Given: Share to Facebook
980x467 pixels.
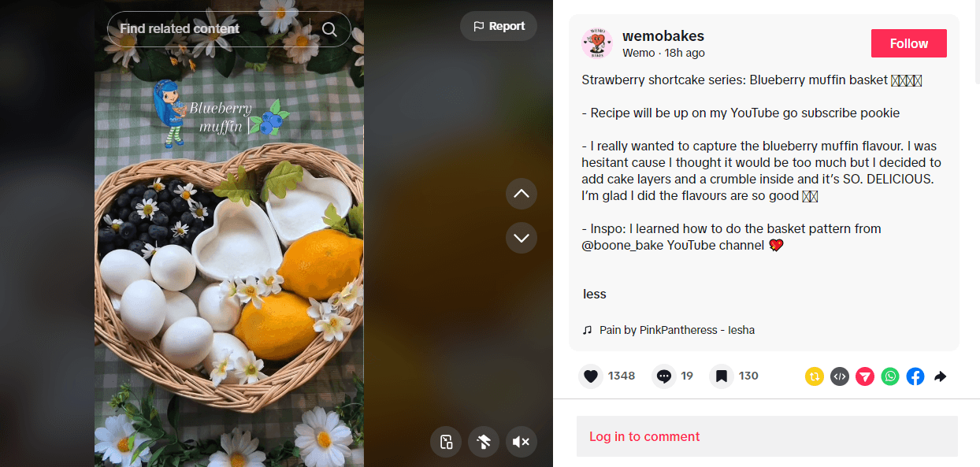Looking at the screenshot, I should [915, 376].
